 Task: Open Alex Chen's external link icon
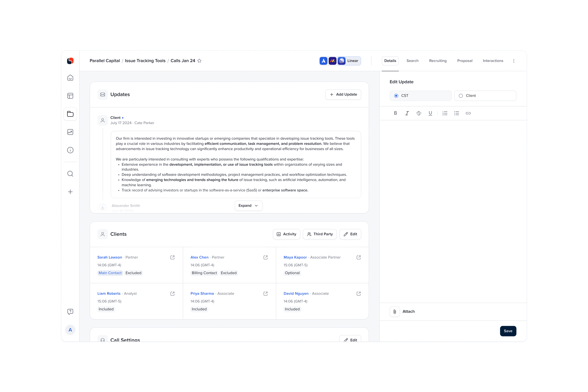click(x=266, y=258)
